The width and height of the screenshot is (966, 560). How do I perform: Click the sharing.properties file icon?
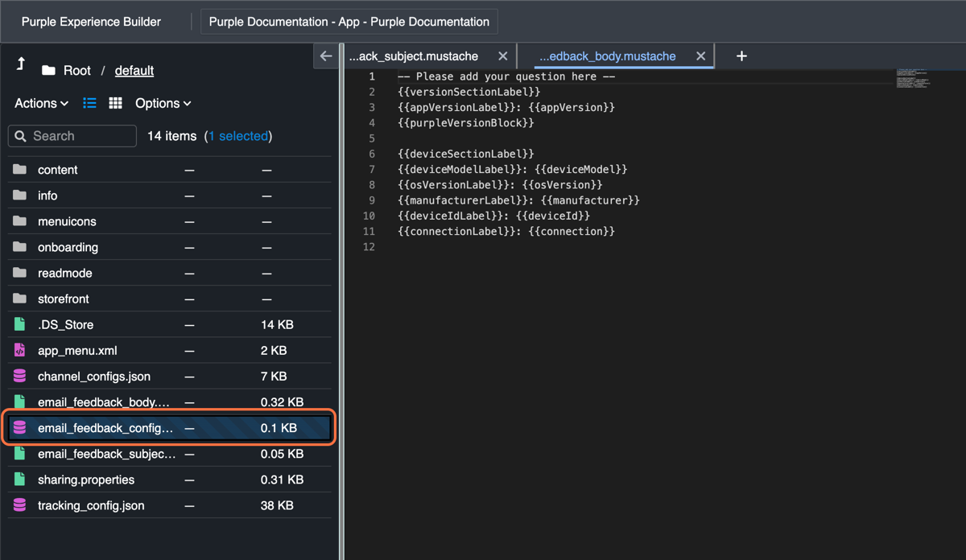pos(20,480)
